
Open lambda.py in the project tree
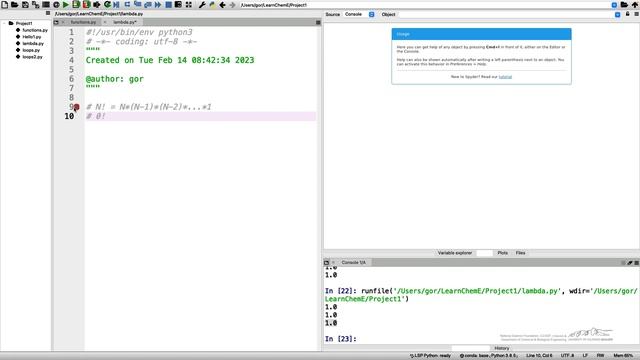pos(33,43)
